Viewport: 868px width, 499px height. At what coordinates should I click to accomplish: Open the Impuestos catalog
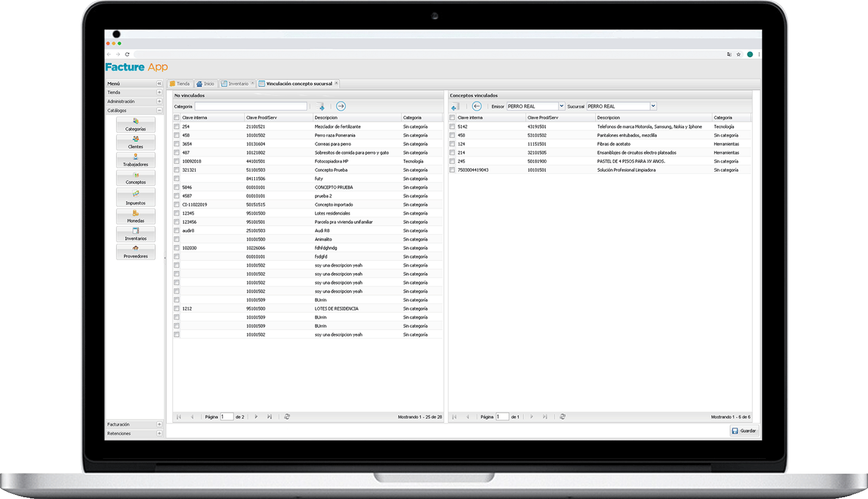pyautogui.click(x=135, y=198)
